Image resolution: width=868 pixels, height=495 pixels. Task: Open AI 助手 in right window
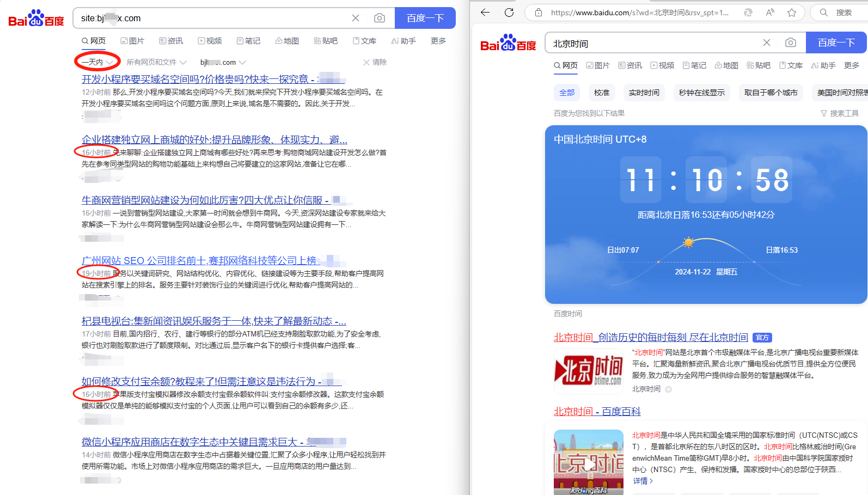click(x=823, y=65)
